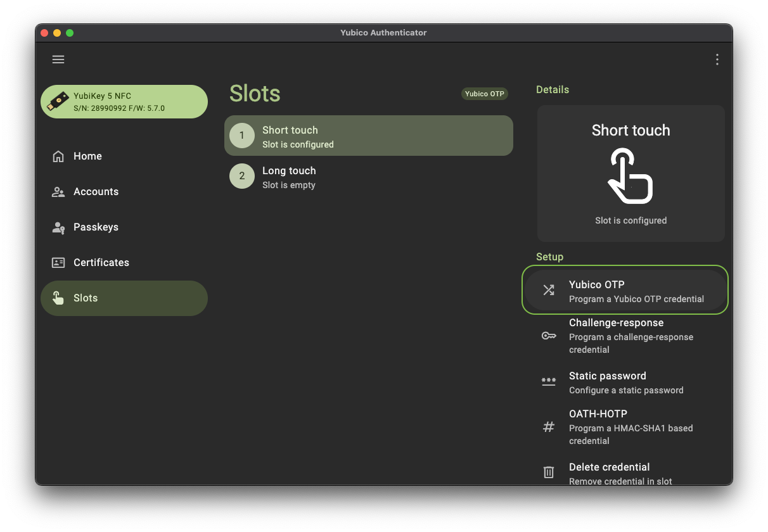Image resolution: width=768 pixels, height=532 pixels.
Task: Click the trash icon for Delete credential
Action: coord(549,472)
